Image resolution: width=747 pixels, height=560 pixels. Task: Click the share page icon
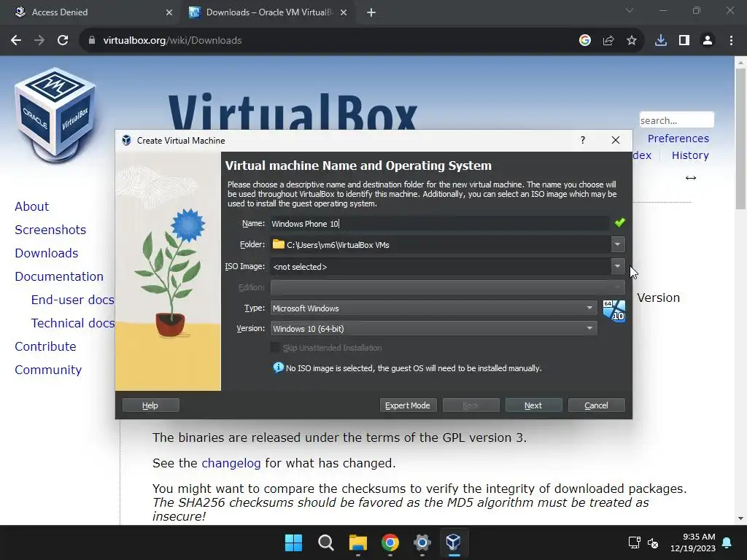[x=608, y=41]
